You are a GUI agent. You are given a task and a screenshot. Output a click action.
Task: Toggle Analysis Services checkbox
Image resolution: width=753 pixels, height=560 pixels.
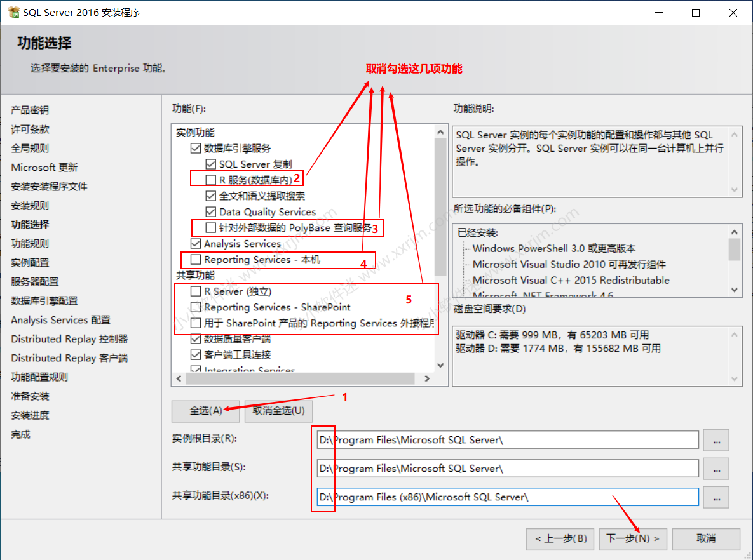click(x=196, y=243)
